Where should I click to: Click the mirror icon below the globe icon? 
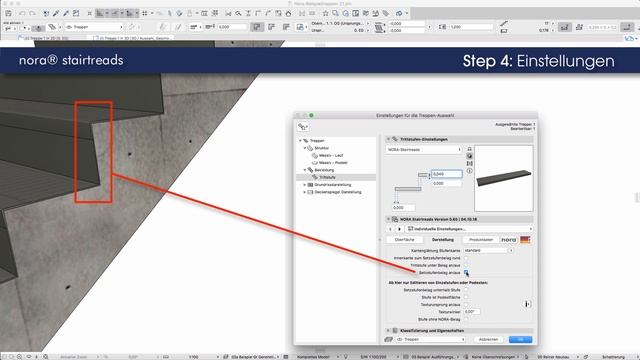[x=469, y=163]
